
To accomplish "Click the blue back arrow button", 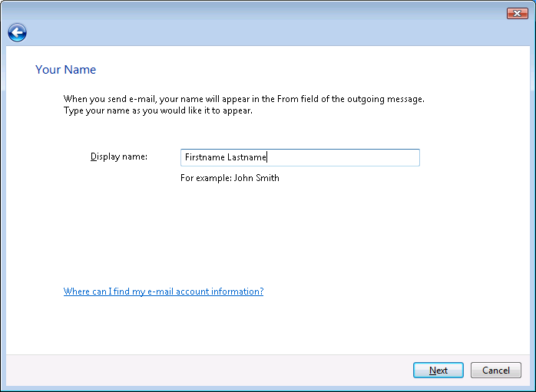I will pyautogui.click(x=17, y=32).
